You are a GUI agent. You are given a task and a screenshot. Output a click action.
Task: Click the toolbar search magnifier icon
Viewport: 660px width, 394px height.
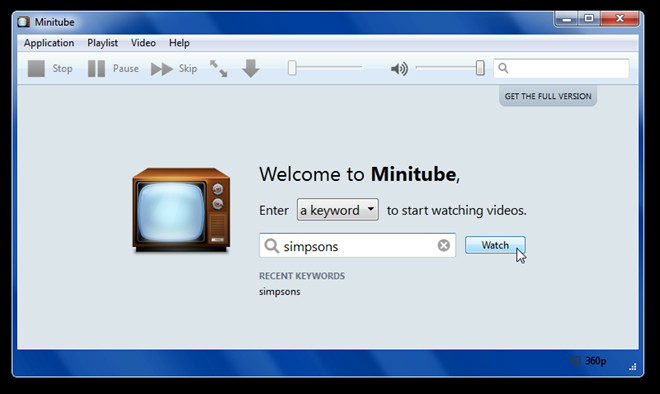click(503, 68)
